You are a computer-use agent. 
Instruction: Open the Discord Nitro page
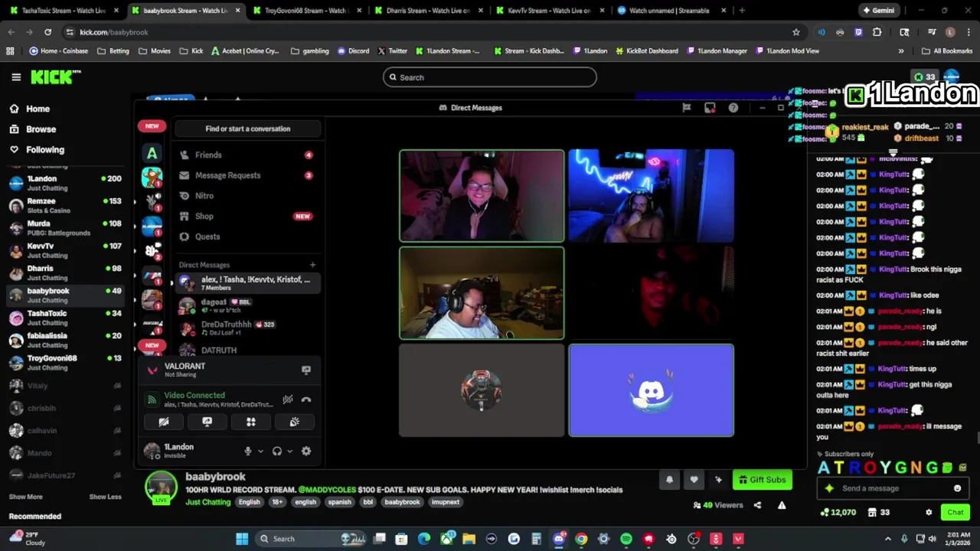coord(247,196)
